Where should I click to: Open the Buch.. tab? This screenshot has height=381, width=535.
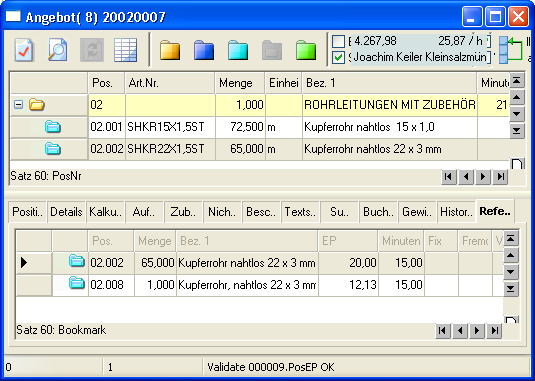[x=378, y=212]
